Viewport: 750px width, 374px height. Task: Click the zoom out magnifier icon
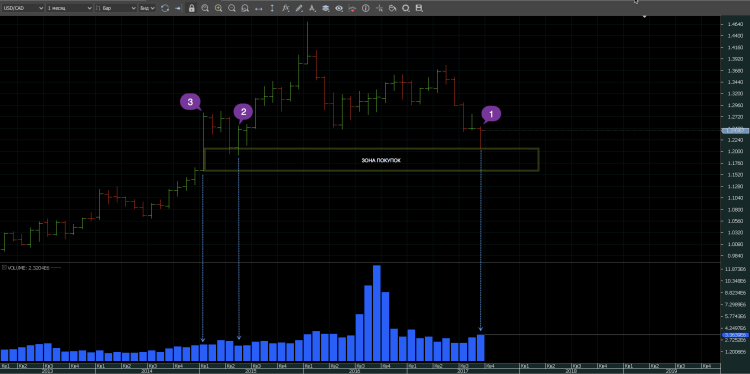pyautogui.click(x=232, y=8)
